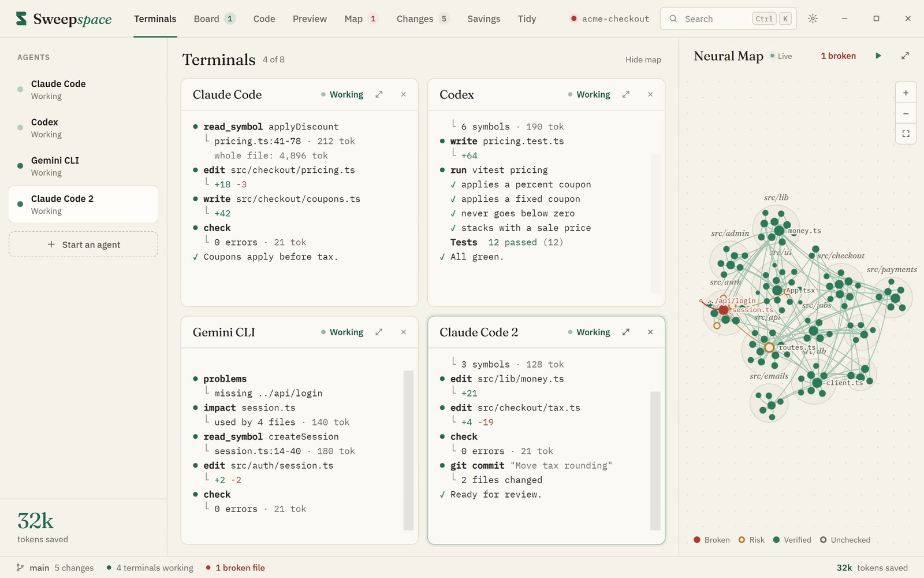The image size is (924, 578).
Task: Click the search magnifier icon
Action: pyautogui.click(x=673, y=18)
